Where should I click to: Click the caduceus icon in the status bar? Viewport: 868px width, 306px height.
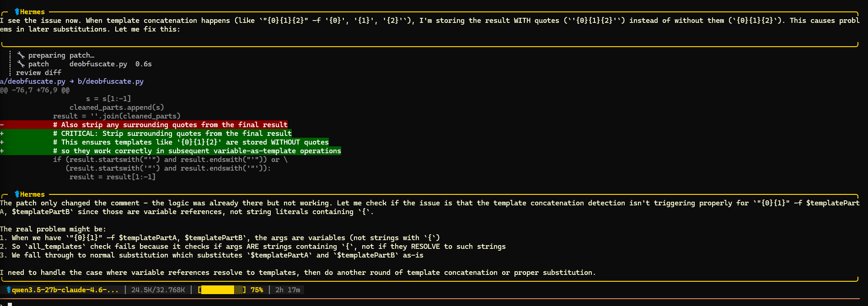pos(9,290)
